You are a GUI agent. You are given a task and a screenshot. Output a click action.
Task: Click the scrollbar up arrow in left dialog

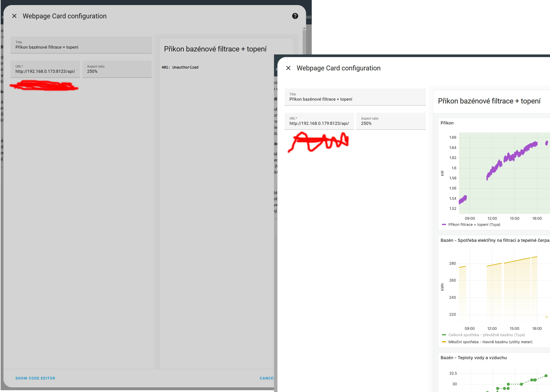[x=304, y=28]
